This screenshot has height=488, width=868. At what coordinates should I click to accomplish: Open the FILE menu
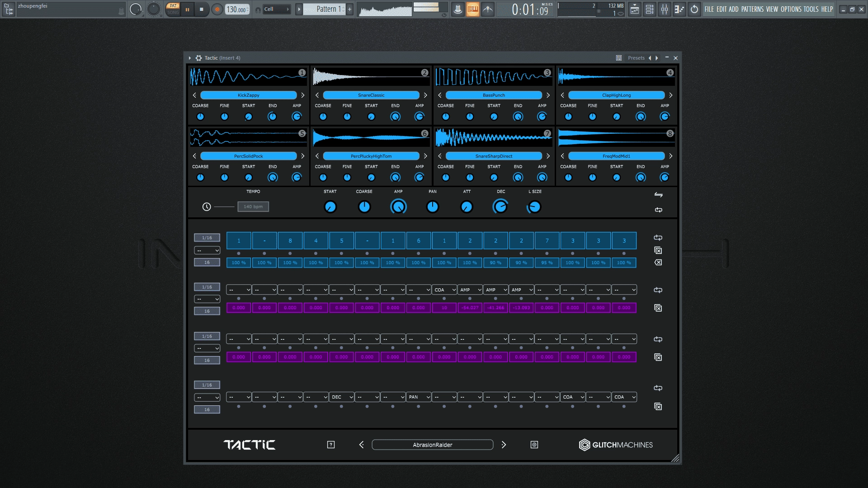point(709,9)
